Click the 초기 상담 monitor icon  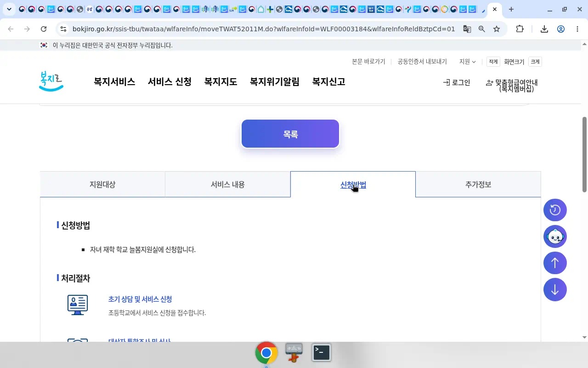pos(78,305)
